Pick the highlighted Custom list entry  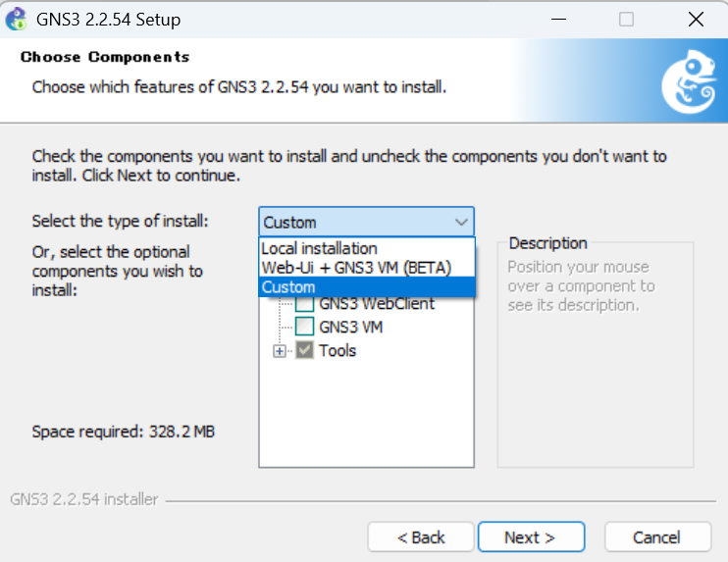point(367,287)
